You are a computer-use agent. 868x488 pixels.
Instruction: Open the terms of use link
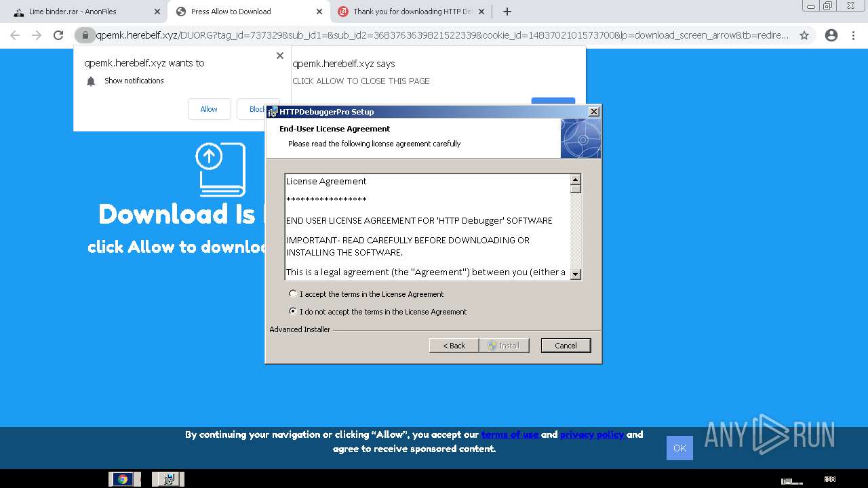click(x=510, y=434)
